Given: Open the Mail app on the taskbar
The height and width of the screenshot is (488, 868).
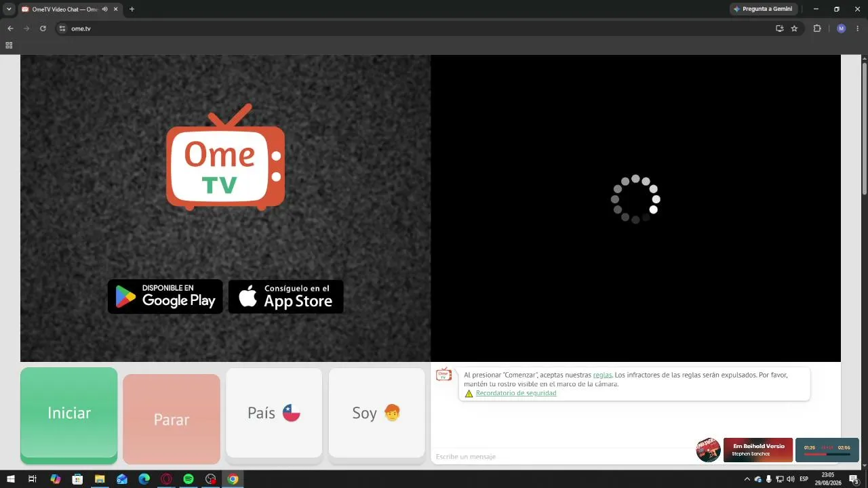Looking at the screenshot, I should [x=122, y=479].
